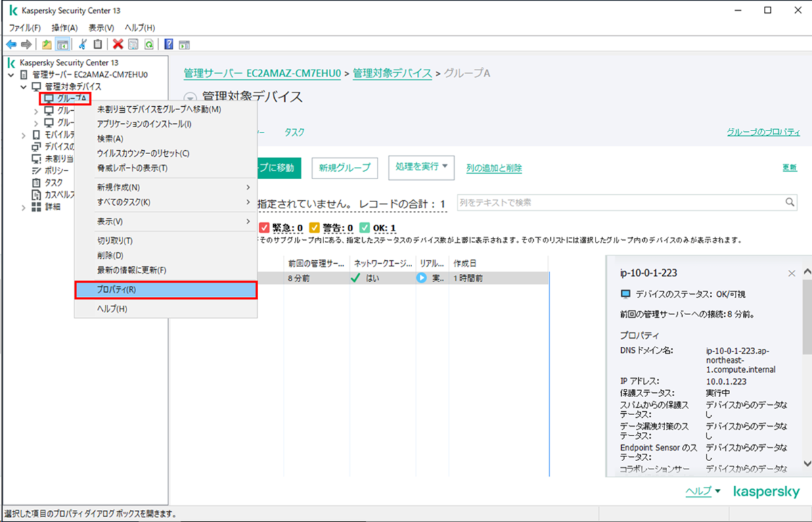Select the タスク tree node

click(x=53, y=183)
